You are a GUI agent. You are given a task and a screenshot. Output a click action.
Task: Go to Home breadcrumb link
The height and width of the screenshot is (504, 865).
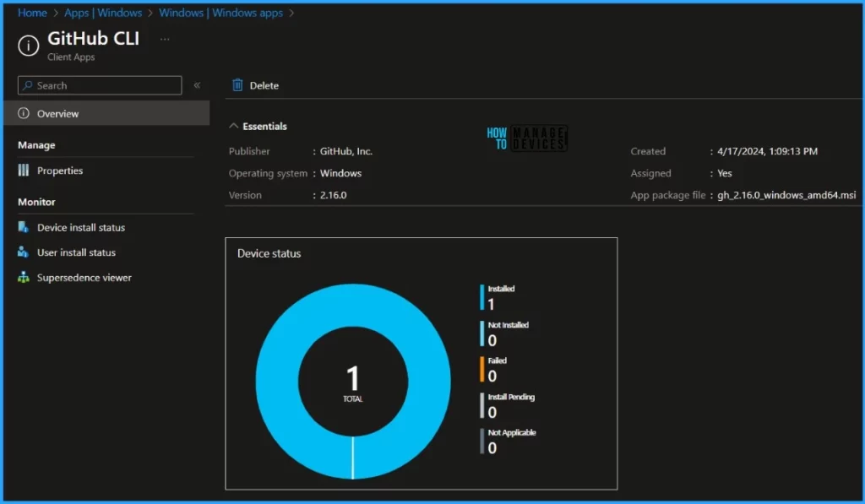tap(32, 13)
